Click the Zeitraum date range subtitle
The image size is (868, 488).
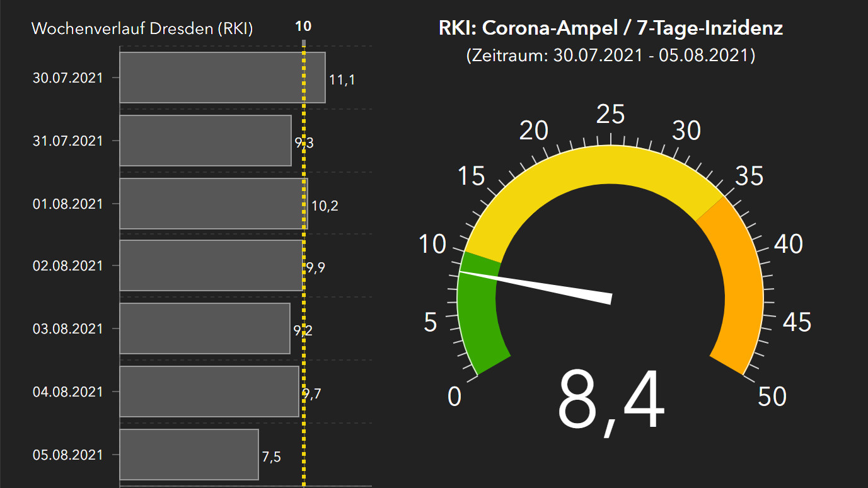610,55
